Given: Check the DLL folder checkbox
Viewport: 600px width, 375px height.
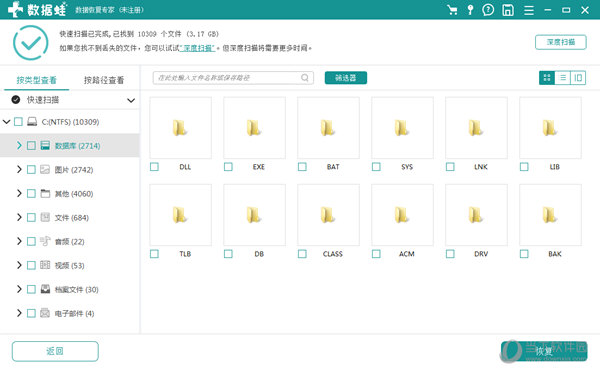Looking at the screenshot, I should click(154, 167).
